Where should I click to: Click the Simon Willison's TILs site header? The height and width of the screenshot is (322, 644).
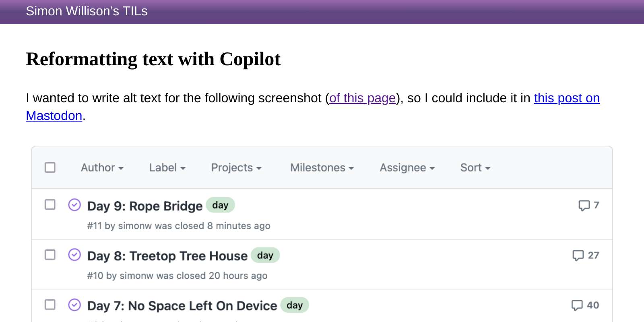pos(87,11)
